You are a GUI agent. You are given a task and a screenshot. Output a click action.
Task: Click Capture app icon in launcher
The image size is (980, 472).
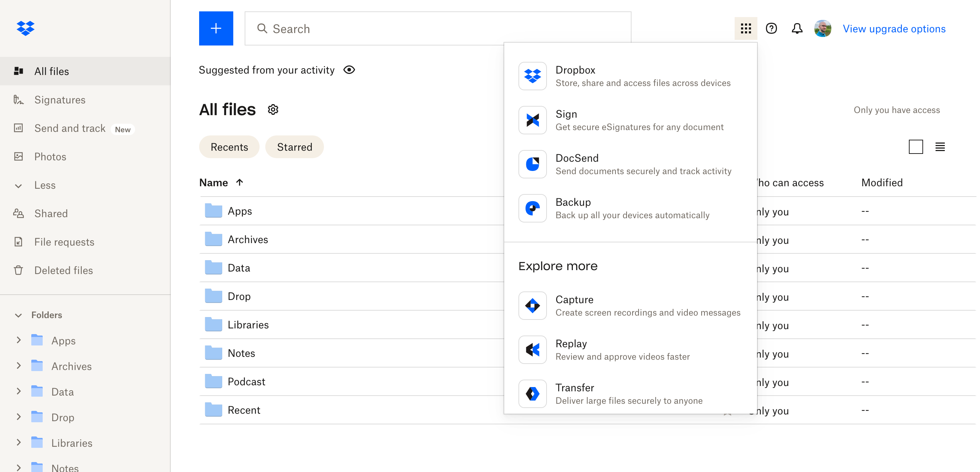(x=532, y=306)
